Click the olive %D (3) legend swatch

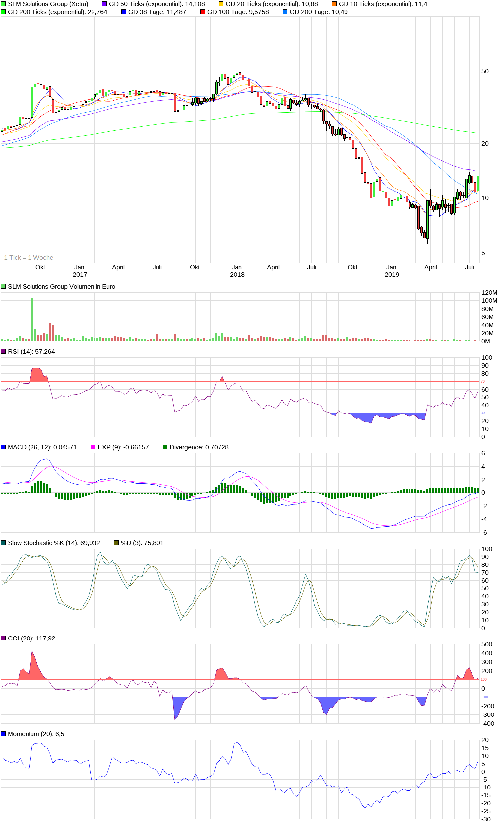tap(116, 543)
